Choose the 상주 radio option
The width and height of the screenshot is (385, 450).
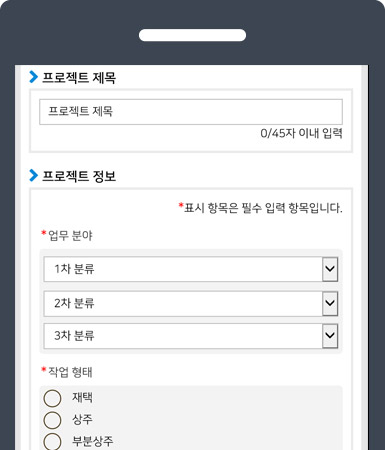click(x=52, y=420)
